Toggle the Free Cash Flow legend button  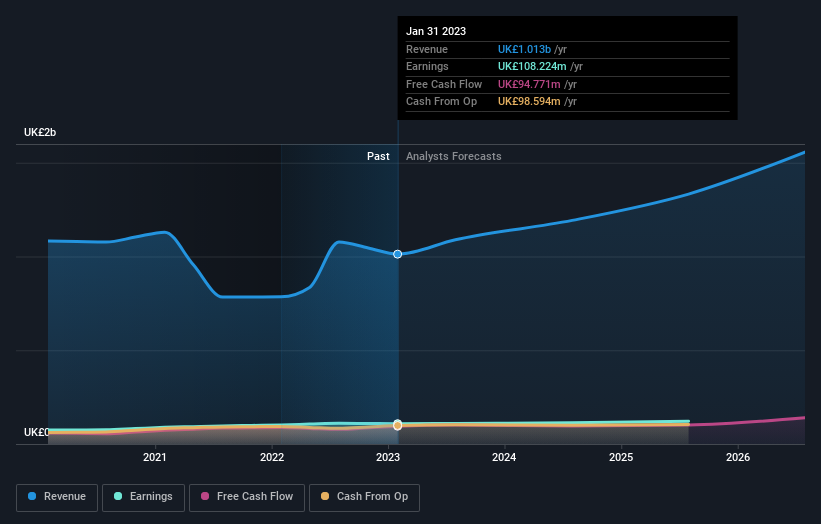[x=247, y=497]
